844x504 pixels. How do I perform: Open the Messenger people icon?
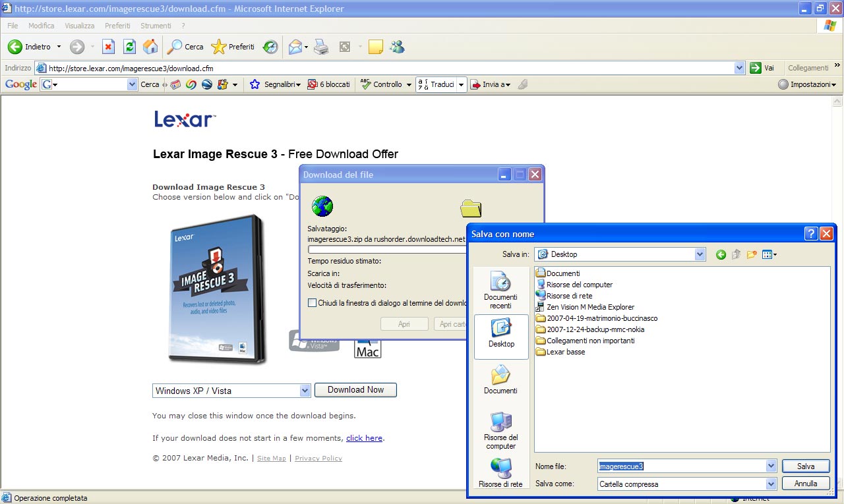(x=397, y=47)
